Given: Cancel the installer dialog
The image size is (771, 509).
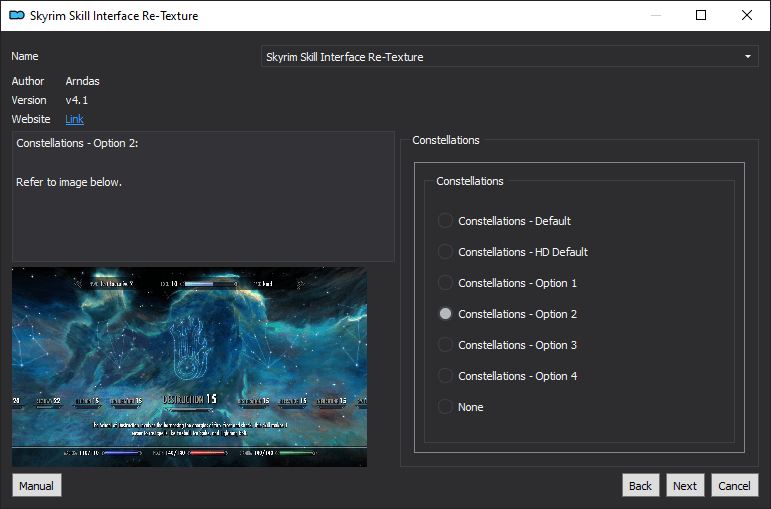Looking at the screenshot, I should pos(735,485).
